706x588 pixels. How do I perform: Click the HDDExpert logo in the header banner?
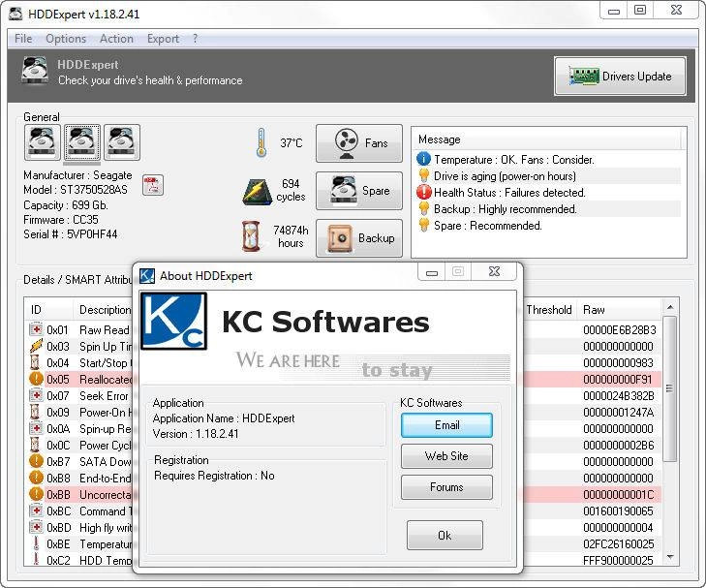tap(35, 70)
